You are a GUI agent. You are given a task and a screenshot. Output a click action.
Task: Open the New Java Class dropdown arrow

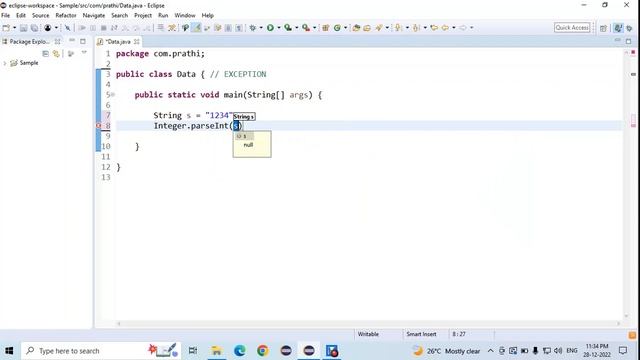pyautogui.click(x=346, y=28)
